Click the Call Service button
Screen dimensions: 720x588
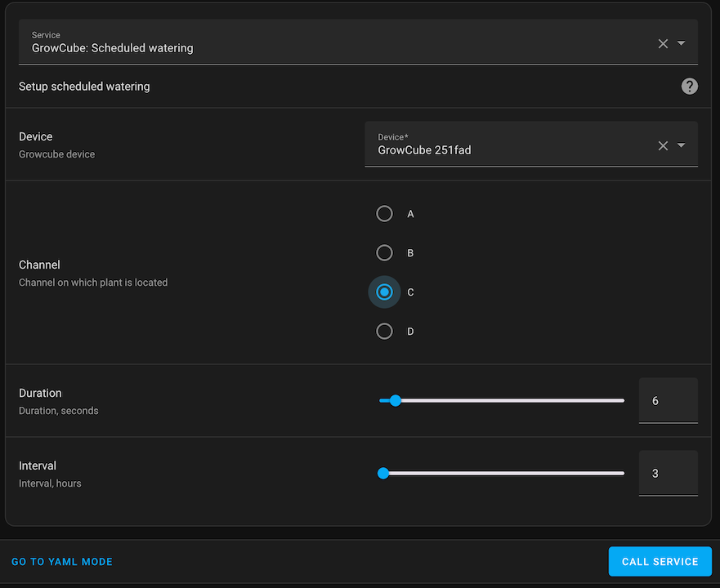pyautogui.click(x=660, y=561)
